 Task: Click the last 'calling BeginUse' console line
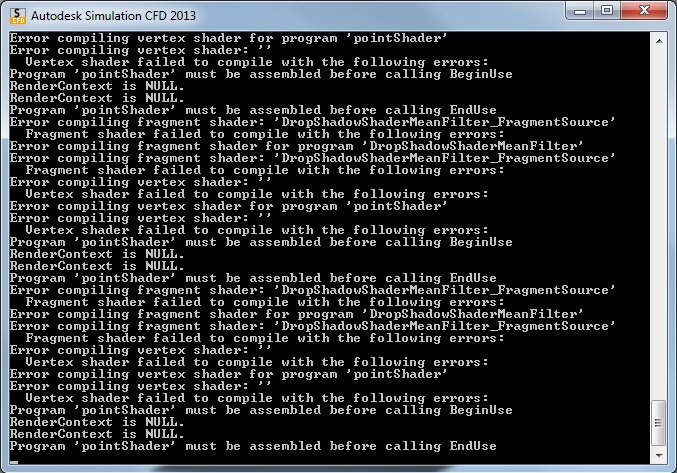261,410
